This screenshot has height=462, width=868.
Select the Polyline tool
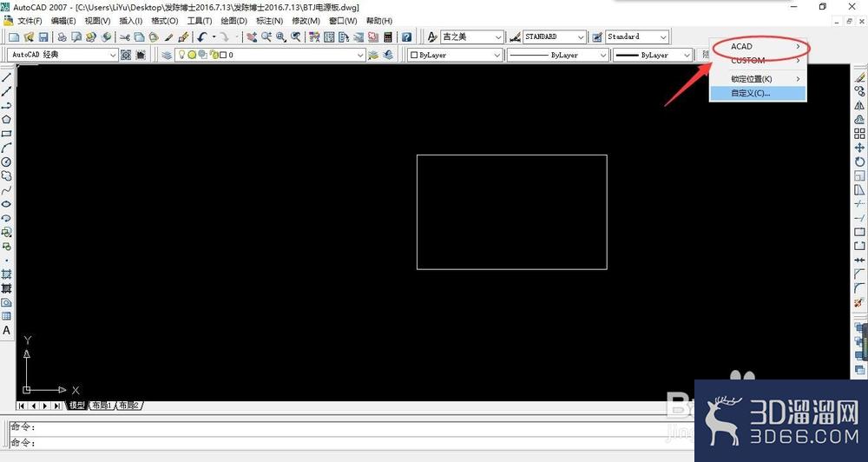pyautogui.click(x=7, y=105)
